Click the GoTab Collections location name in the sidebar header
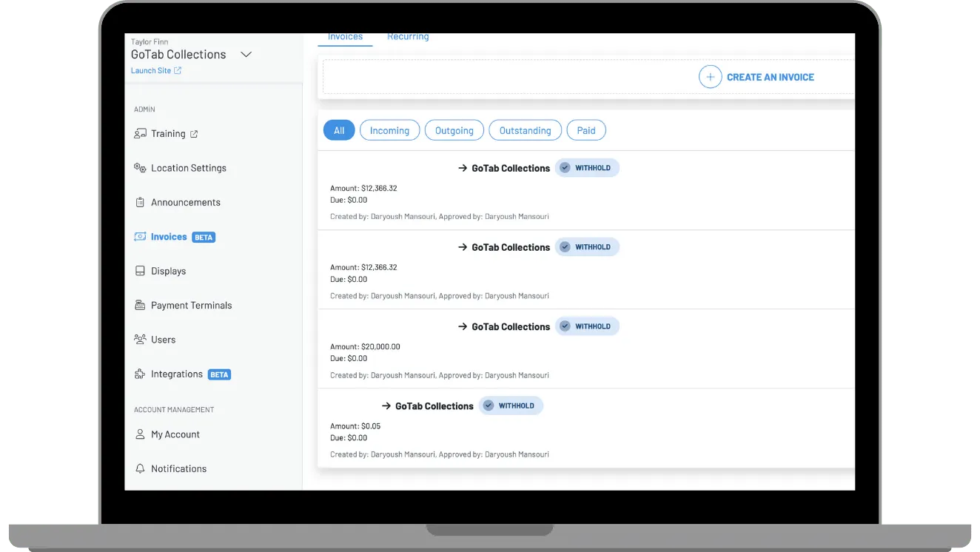Viewport: 980px width, 552px height. point(178,55)
